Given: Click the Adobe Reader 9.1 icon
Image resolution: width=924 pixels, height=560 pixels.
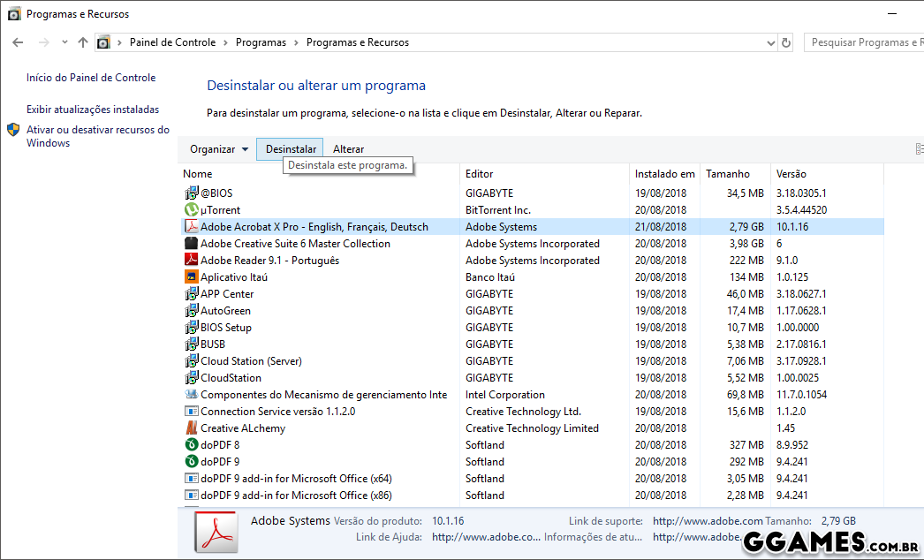Looking at the screenshot, I should (191, 261).
